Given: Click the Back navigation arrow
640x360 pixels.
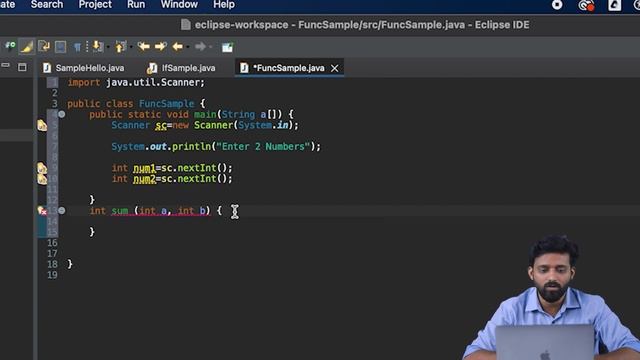Looking at the screenshot, I should 178,47.
